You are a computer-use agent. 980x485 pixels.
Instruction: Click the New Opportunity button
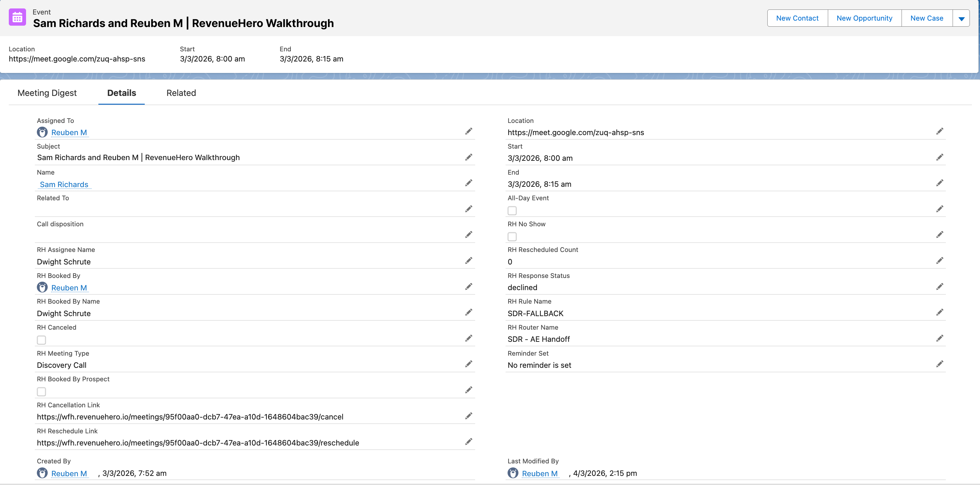[x=864, y=18]
